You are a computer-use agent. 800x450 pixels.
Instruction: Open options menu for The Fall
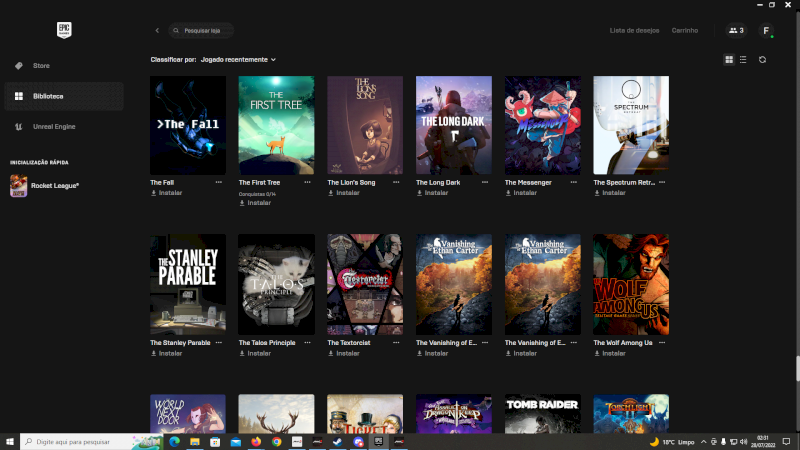(x=219, y=182)
